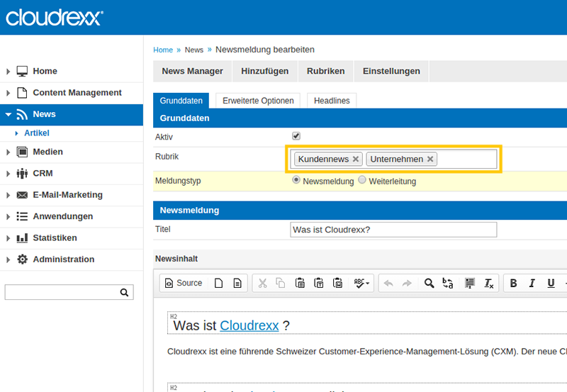Click the Paste icon
567x392 pixels.
(300, 283)
